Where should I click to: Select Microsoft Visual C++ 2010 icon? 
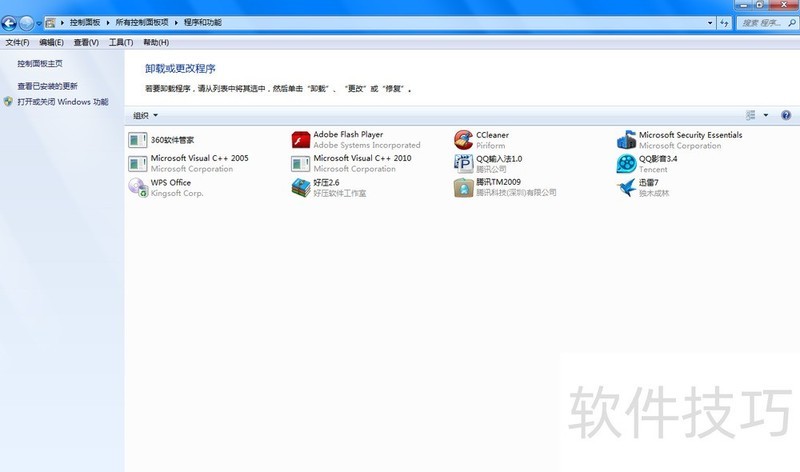pos(301,164)
